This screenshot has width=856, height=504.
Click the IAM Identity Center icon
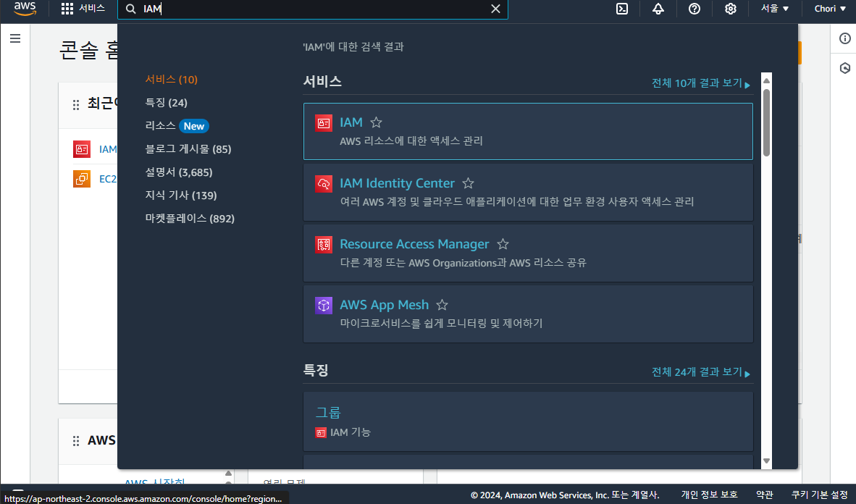324,183
